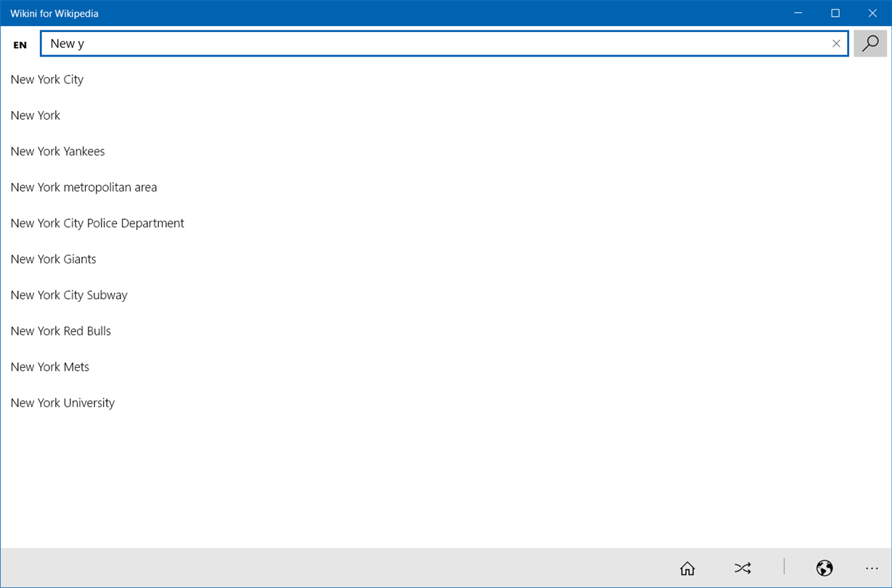Open the more options ellipsis menu
The width and height of the screenshot is (892, 588).
coord(872,568)
